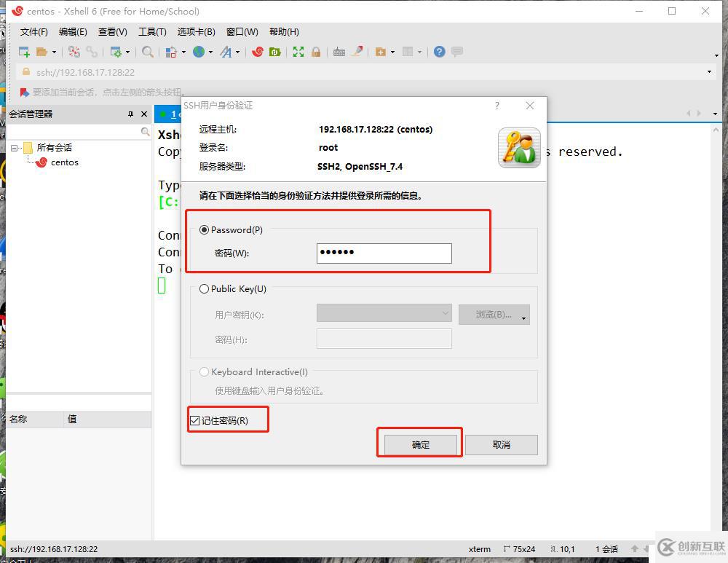The height and width of the screenshot is (563, 728).
Task: Click the speech bubble feedback icon
Action: [x=457, y=51]
